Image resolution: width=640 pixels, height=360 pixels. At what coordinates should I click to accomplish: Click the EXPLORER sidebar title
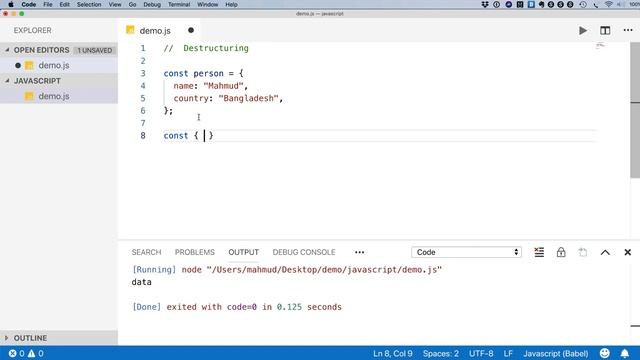pyautogui.click(x=33, y=31)
